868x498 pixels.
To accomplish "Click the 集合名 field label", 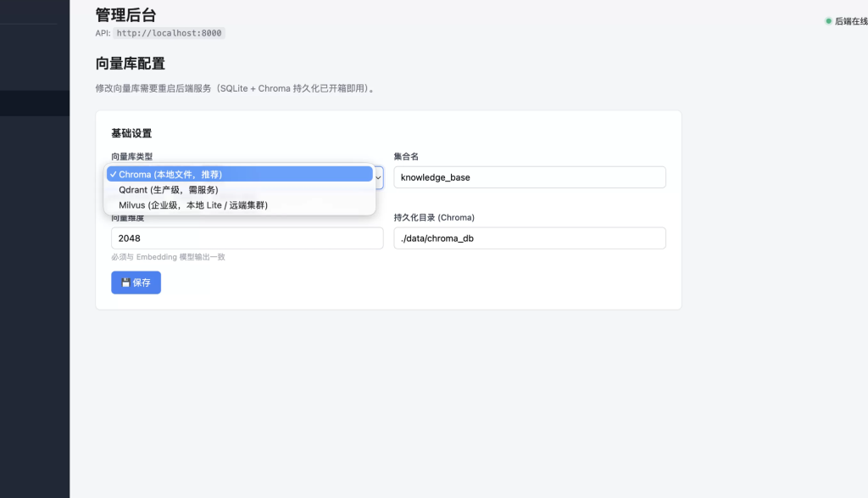I will tap(406, 157).
